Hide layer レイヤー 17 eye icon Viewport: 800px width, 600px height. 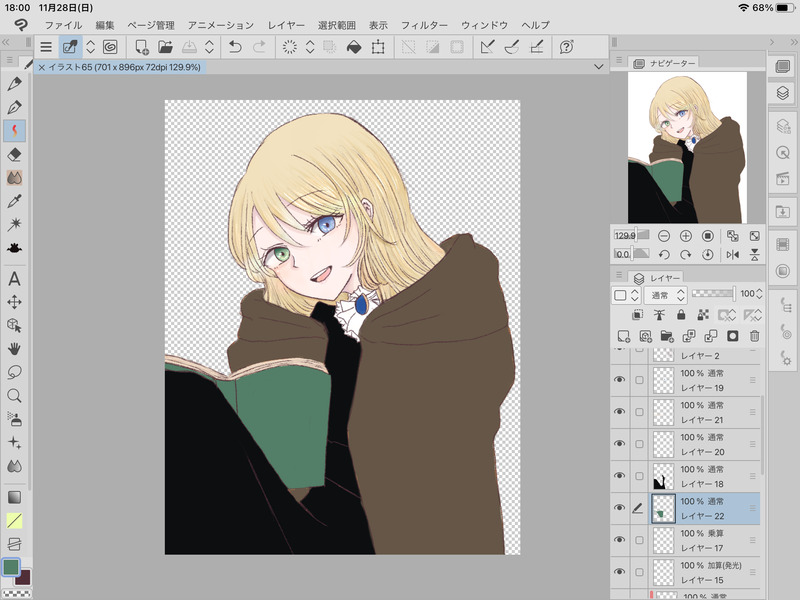[x=619, y=540]
